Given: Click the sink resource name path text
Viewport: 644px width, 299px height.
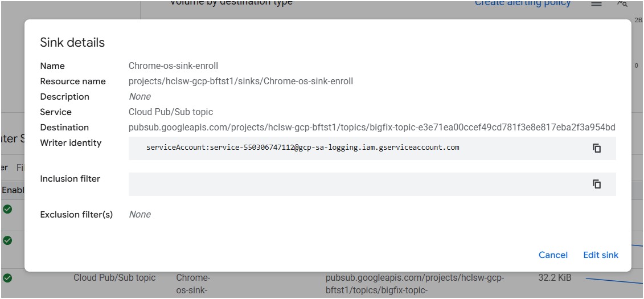Looking at the screenshot, I should point(241,81).
